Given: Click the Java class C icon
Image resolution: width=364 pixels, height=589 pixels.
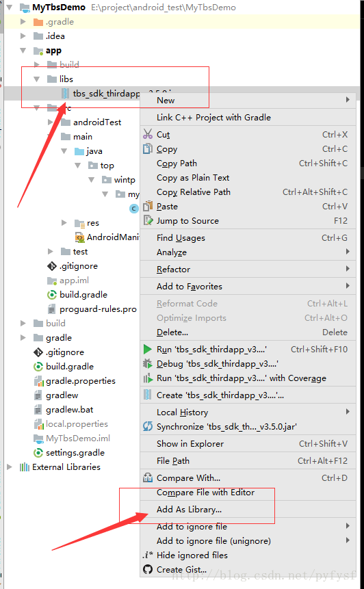Looking at the screenshot, I should 133,209.
